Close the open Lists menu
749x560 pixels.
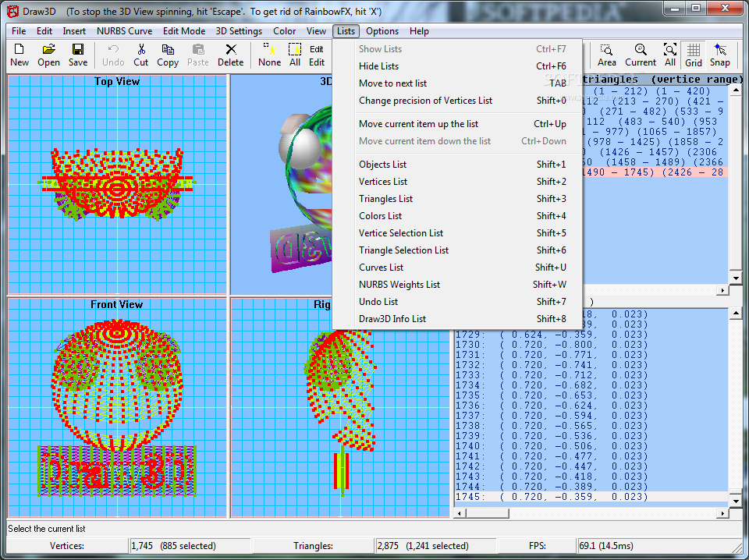click(x=346, y=31)
